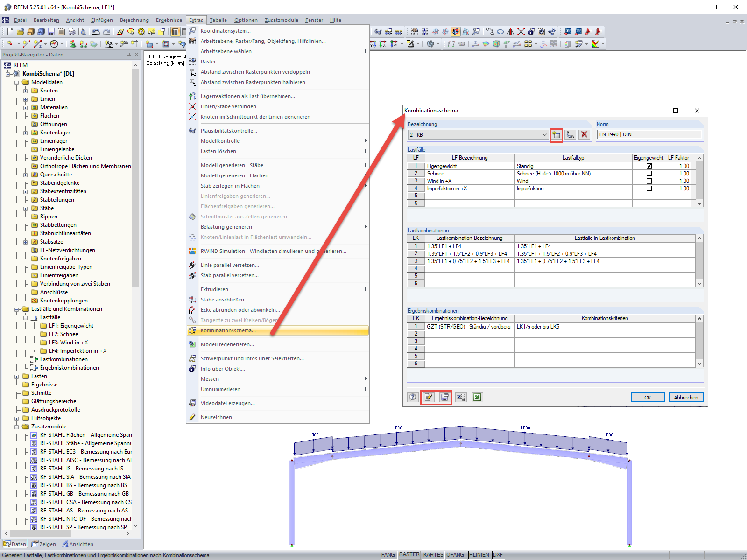This screenshot has width=747, height=560.
Task: Open the Berechnung menu
Action: (134, 20)
